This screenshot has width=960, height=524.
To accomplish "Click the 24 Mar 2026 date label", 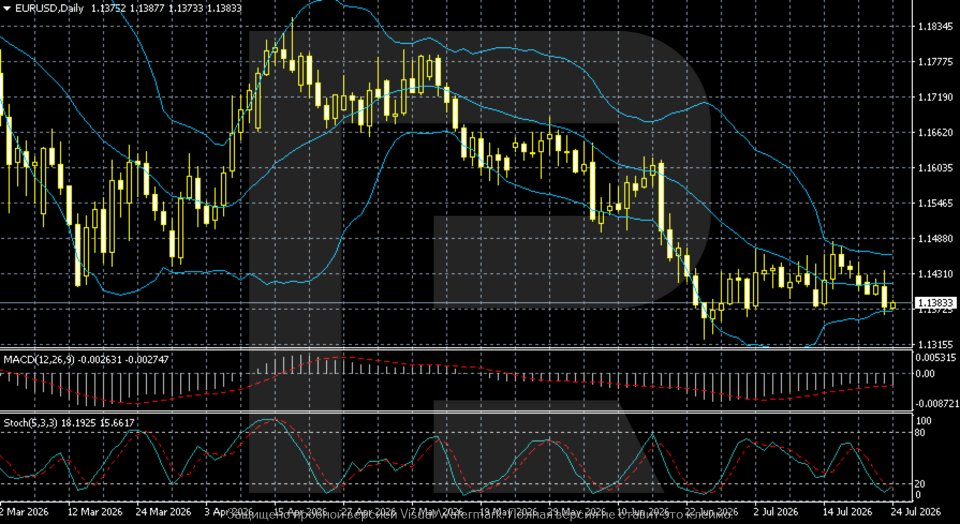I will tap(162, 511).
